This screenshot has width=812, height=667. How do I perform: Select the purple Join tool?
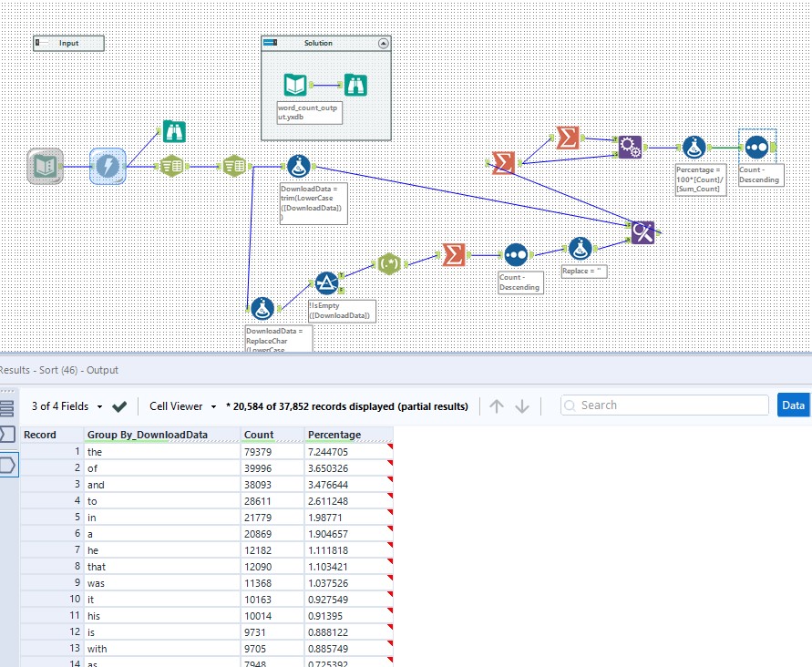tap(642, 232)
